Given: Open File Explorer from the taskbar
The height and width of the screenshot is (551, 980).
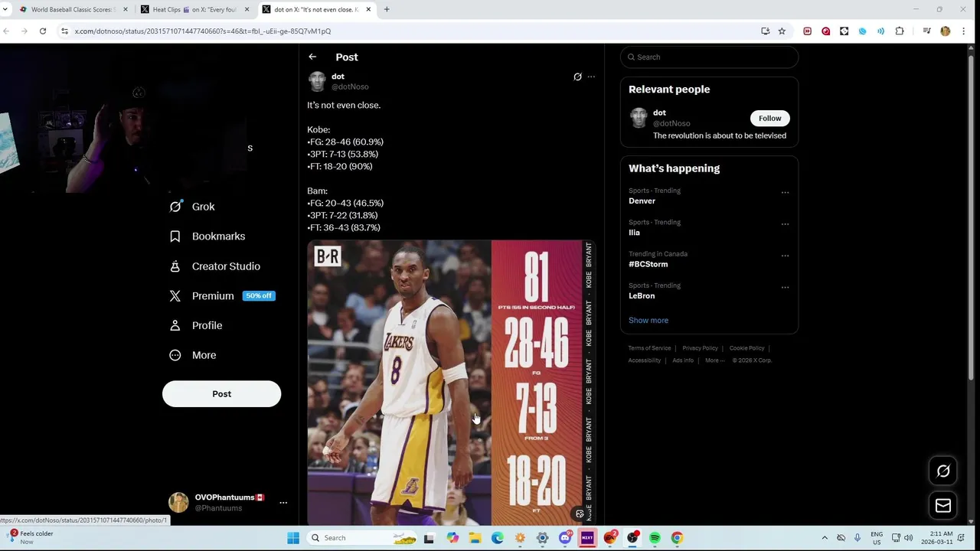Looking at the screenshot, I should click(x=475, y=538).
